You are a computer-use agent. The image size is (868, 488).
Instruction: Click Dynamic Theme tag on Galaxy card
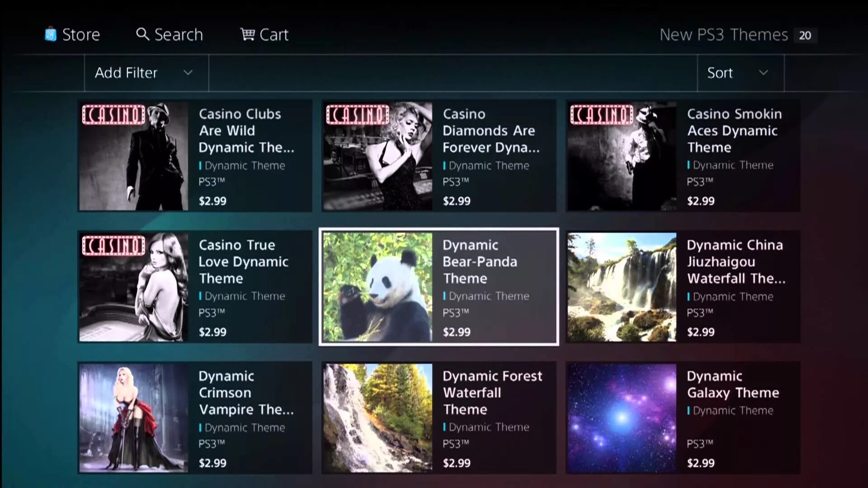pyautogui.click(x=730, y=411)
